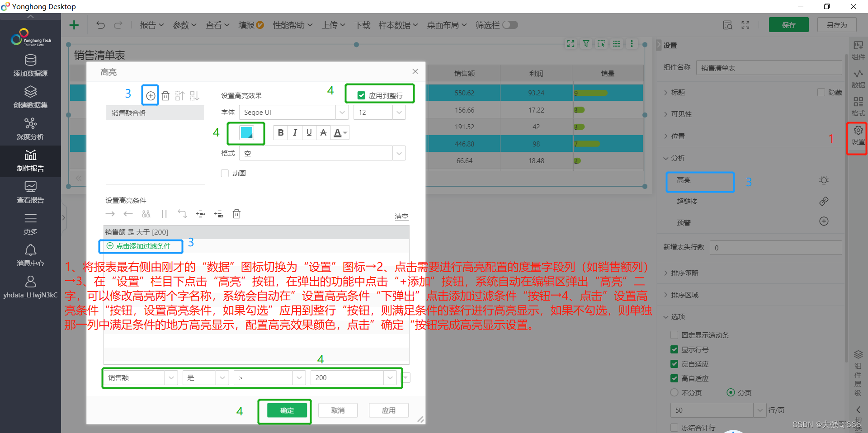Click the 保存 save button
The image size is (868, 433).
pos(789,25)
